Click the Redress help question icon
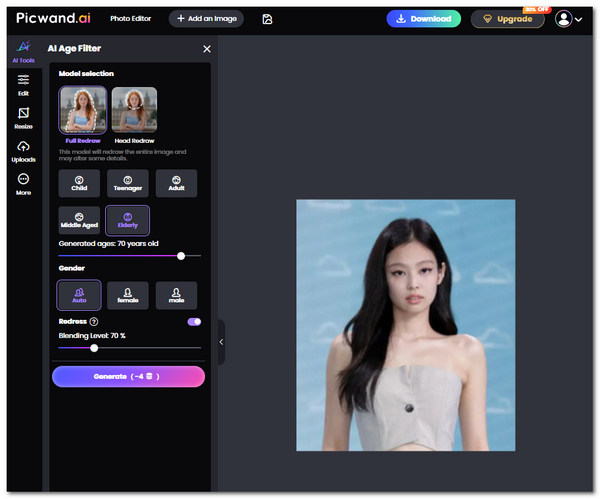The image size is (600, 499). (x=94, y=321)
